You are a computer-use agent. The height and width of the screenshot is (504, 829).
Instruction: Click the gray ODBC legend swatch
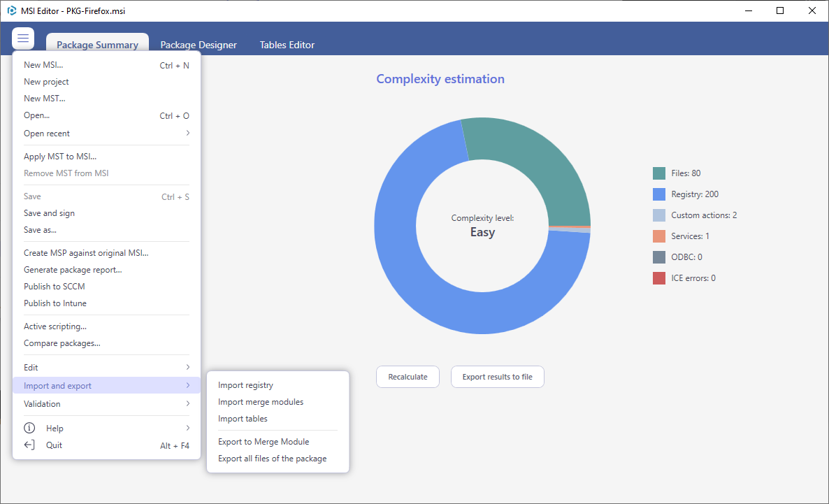tap(658, 257)
